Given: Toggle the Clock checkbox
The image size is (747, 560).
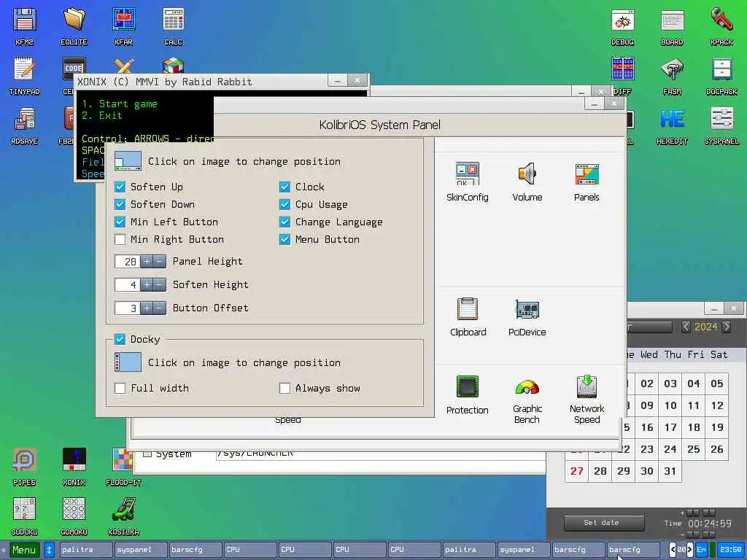Looking at the screenshot, I should pyautogui.click(x=285, y=187).
